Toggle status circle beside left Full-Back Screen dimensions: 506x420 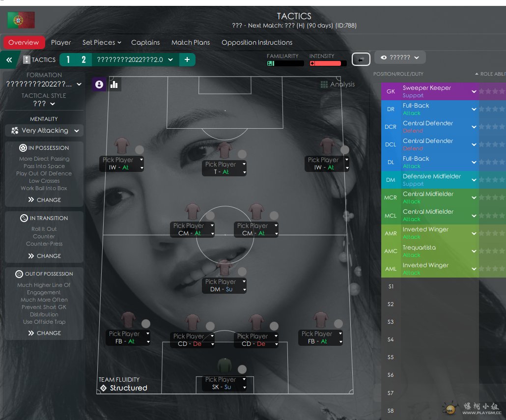click(x=146, y=324)
